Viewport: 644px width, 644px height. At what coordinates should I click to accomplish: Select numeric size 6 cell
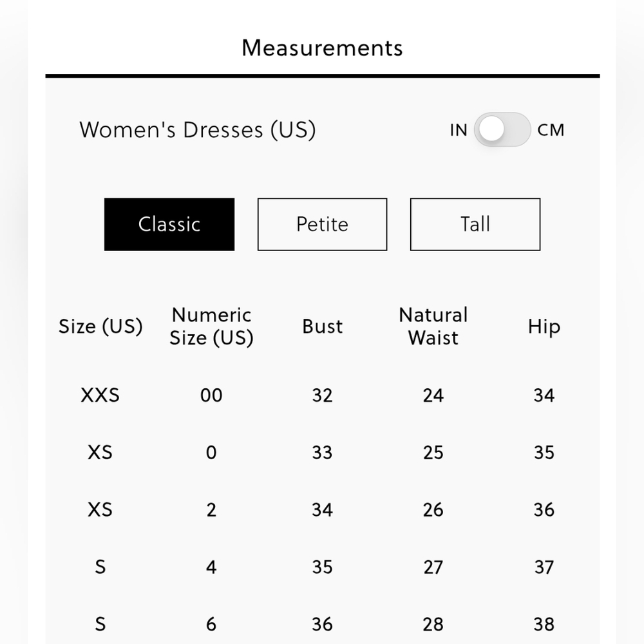[x=211, y=624]
